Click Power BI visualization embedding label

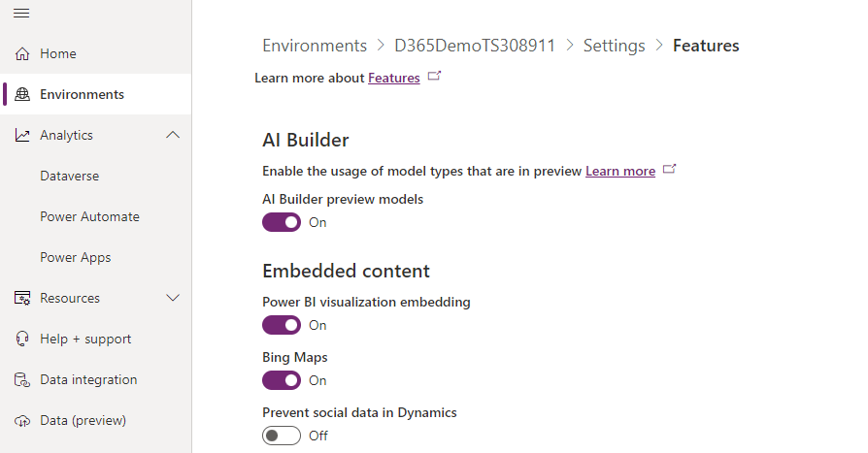click(x=366, y=302)
